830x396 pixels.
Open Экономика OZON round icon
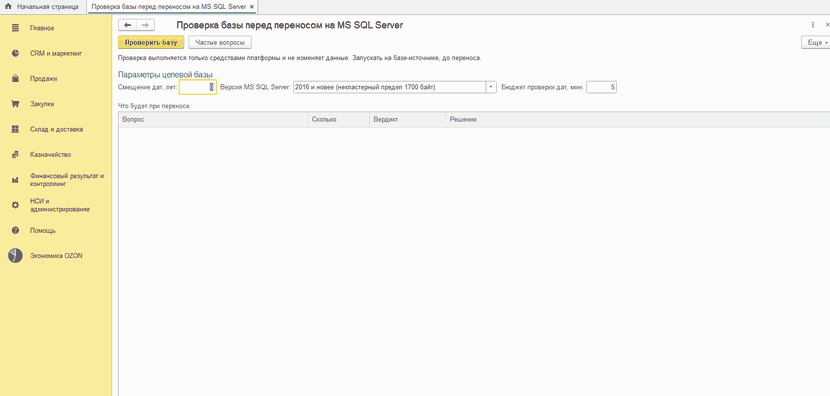click(x=15, y=256)
